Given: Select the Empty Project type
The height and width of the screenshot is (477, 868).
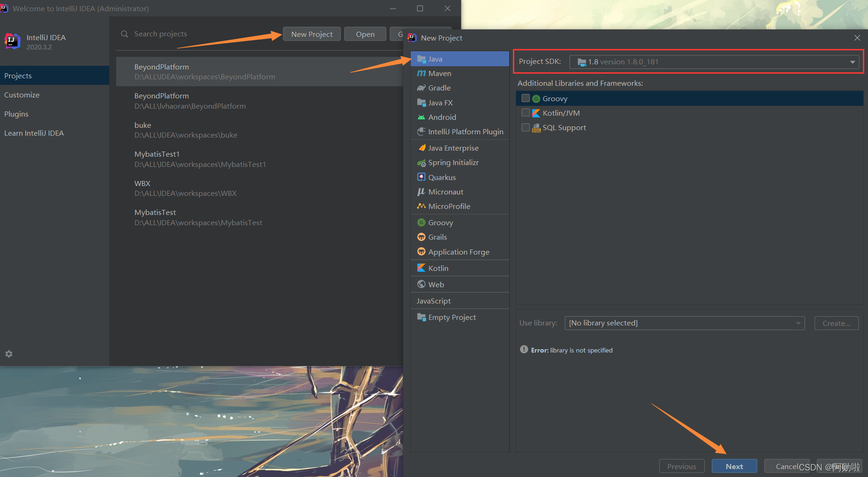Looking at the screenshot, I should [x=460, y=317].
